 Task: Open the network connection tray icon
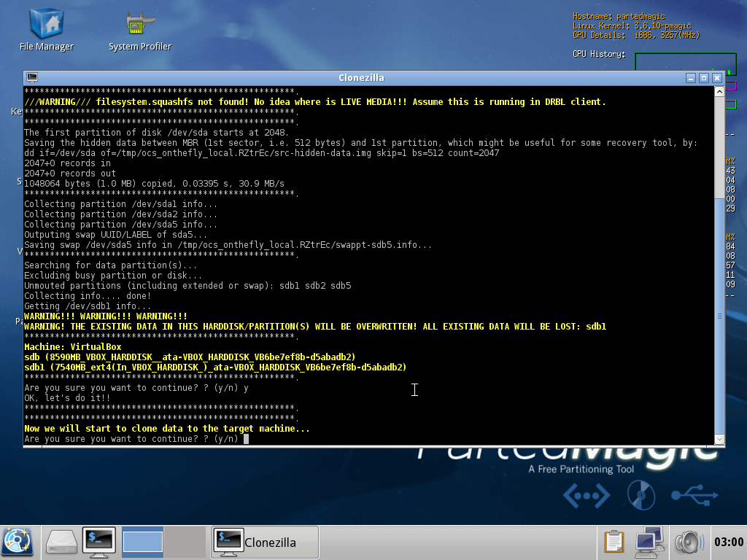coord(648,542)
